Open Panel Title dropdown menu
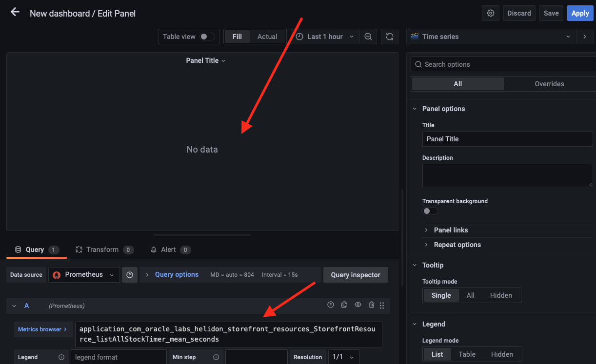 (x=206, y=60)
